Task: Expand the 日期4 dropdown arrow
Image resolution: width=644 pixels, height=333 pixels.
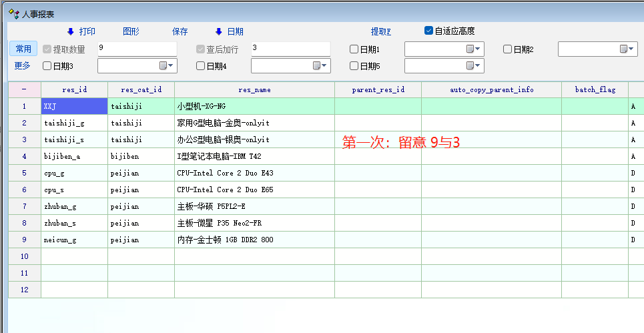Action: pyautogui.click(x=325, y=65)
